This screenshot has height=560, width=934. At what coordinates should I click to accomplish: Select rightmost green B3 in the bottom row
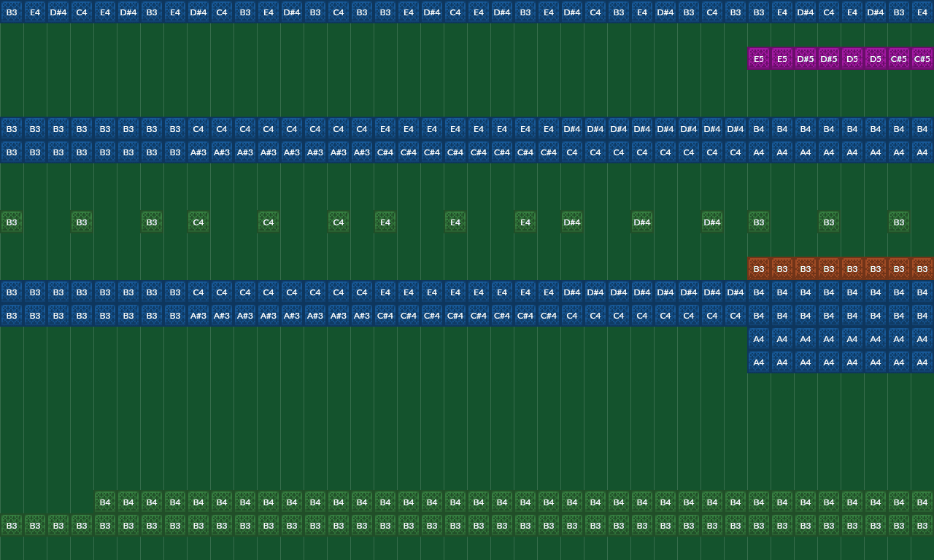pos(922,526)
